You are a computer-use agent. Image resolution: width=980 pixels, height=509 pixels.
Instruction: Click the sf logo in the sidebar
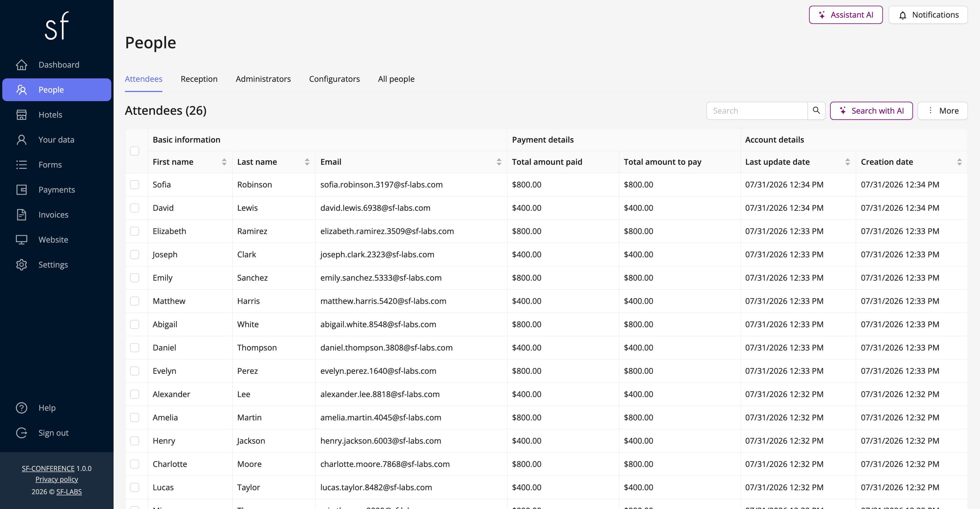(x=57, y=26)
